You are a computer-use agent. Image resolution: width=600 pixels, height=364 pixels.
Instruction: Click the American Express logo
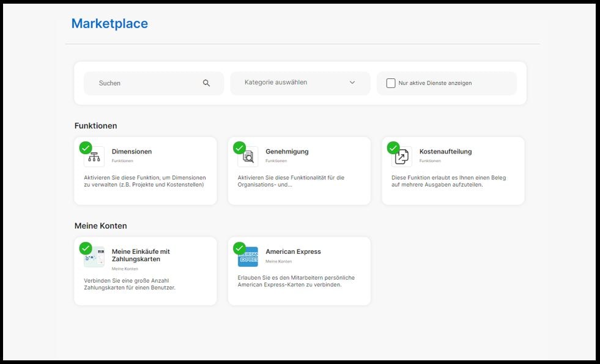248,257
